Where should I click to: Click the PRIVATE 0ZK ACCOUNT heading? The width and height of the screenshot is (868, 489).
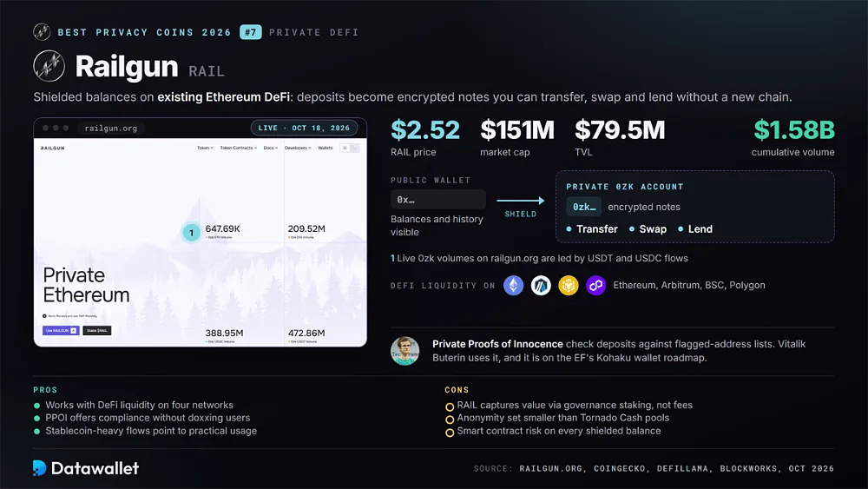click(624, 187)
